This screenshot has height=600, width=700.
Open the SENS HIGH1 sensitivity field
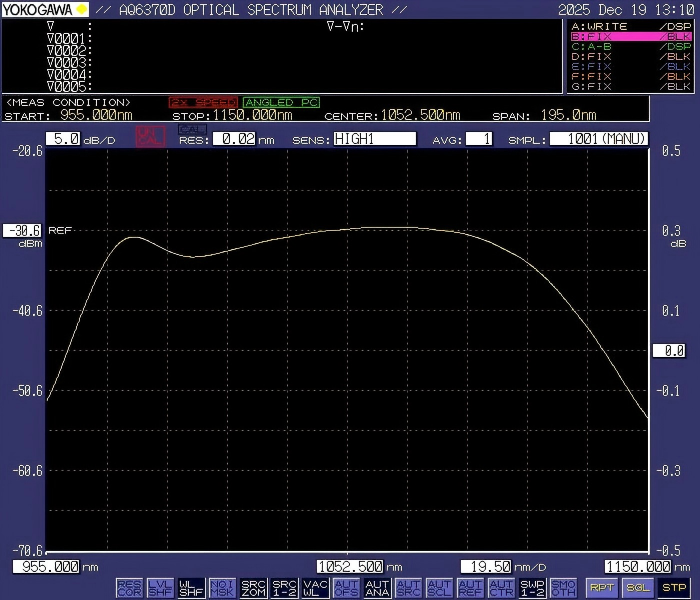tap(374, 139)
